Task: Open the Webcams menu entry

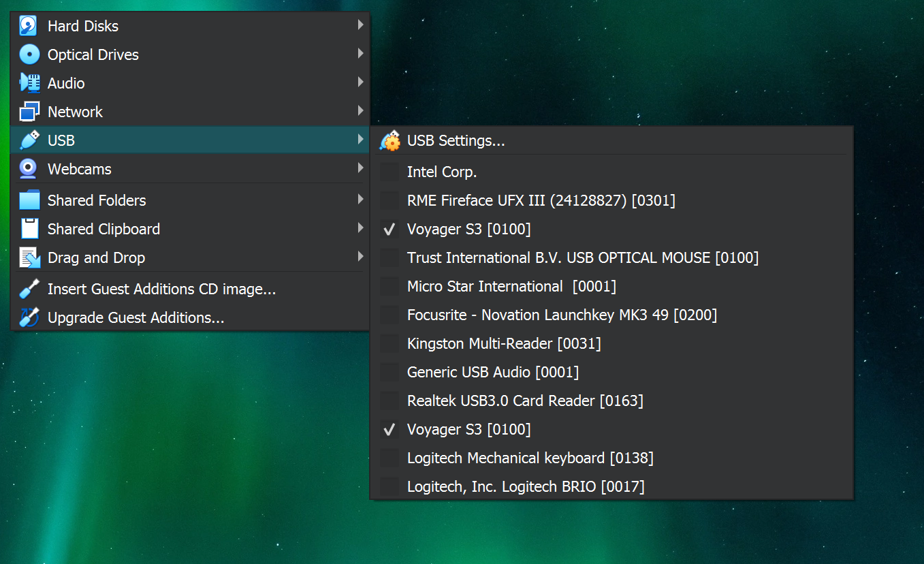Action: pos(80,169)
